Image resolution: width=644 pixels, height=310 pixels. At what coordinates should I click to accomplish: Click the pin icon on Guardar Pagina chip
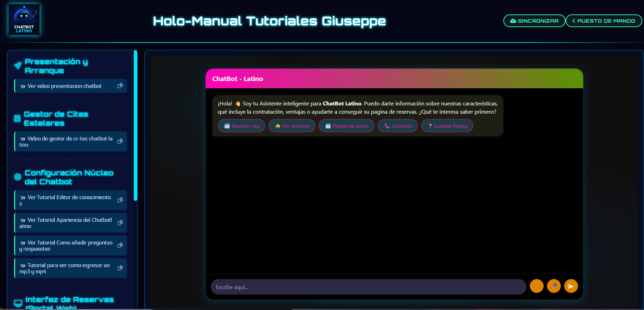(430, 126)
